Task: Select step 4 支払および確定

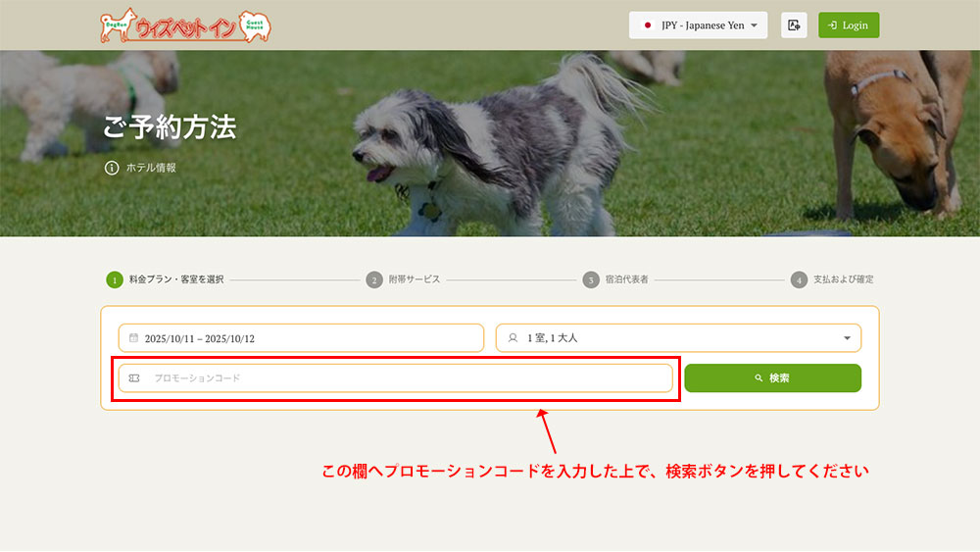Action: pos(832,279)
